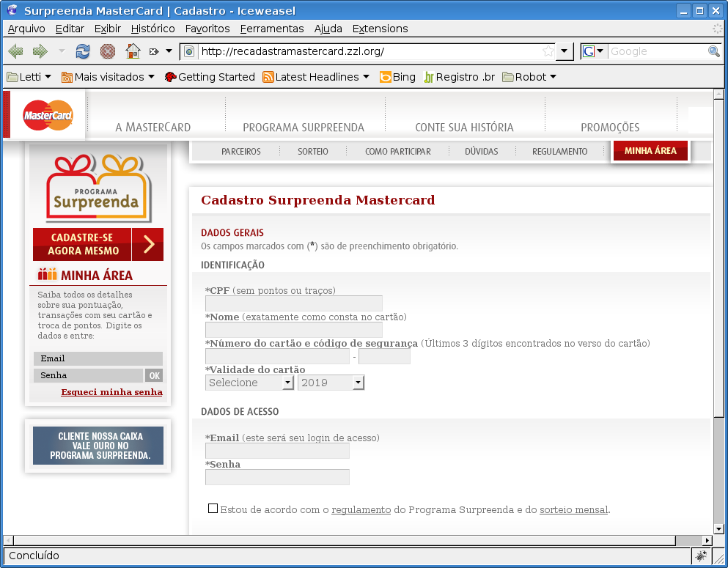
Task: Open the Extensions menu
Action: point(380,29)
